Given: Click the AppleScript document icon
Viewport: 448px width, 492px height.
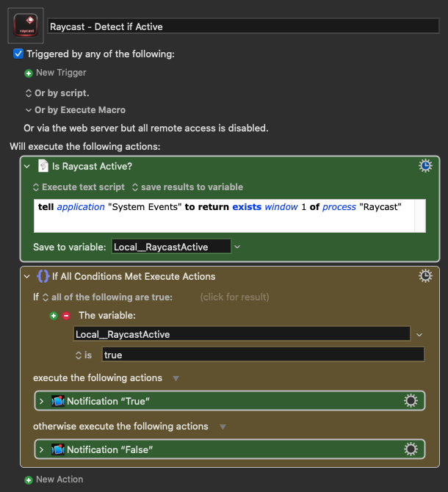Looking at the screenshot, I should [43, 166].
